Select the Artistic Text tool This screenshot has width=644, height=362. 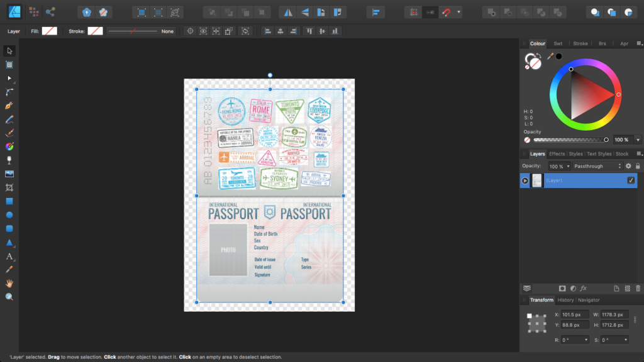(9, 256)
